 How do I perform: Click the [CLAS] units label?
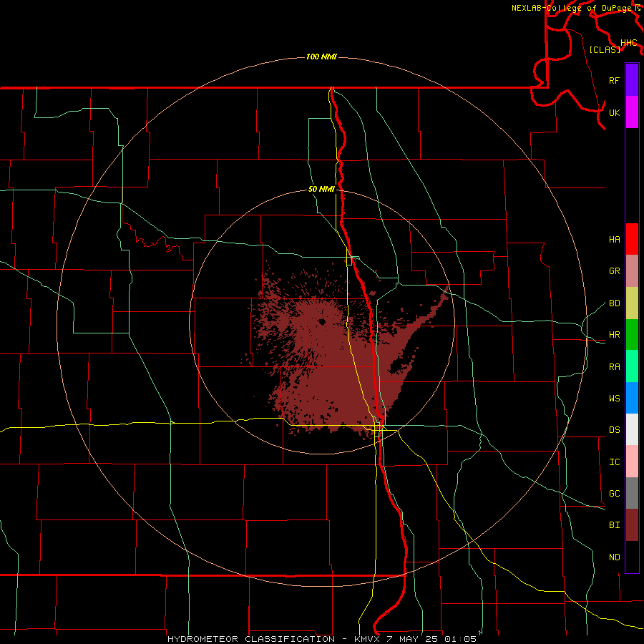[605, 49]
